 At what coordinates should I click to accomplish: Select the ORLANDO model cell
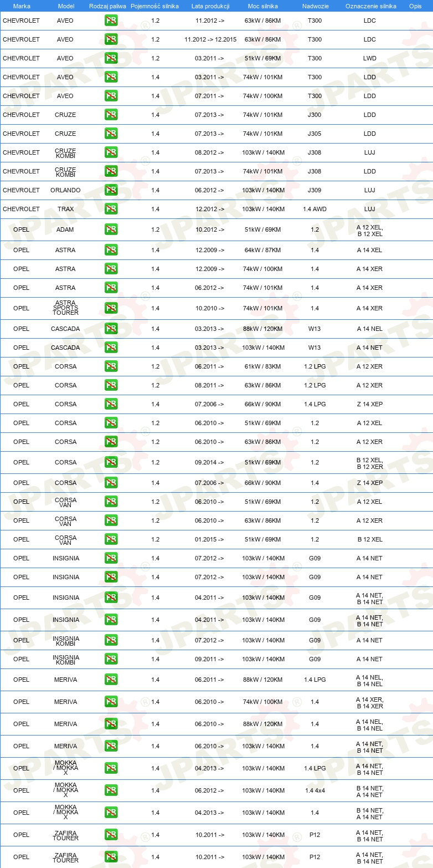tap(65, 190)
